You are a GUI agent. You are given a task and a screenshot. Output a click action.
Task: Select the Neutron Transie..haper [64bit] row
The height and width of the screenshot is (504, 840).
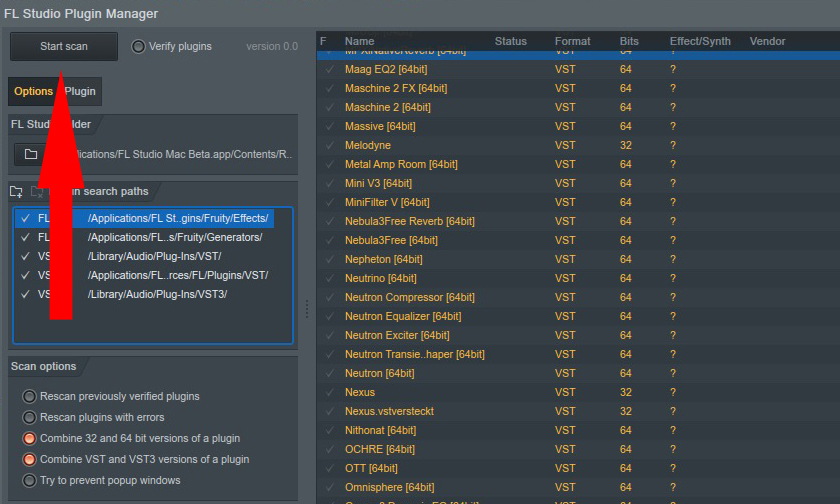coord(578,355)
